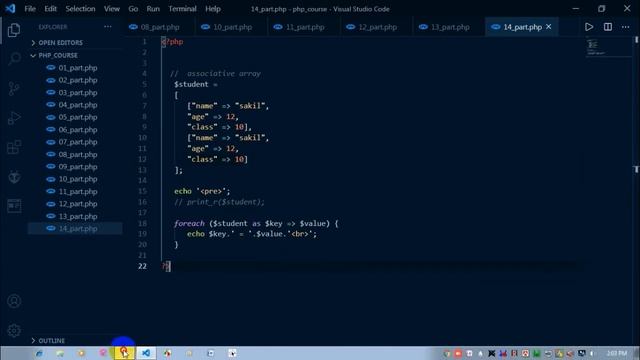Expand the Open Editors section
640x360 pixels.
point(60,42)
